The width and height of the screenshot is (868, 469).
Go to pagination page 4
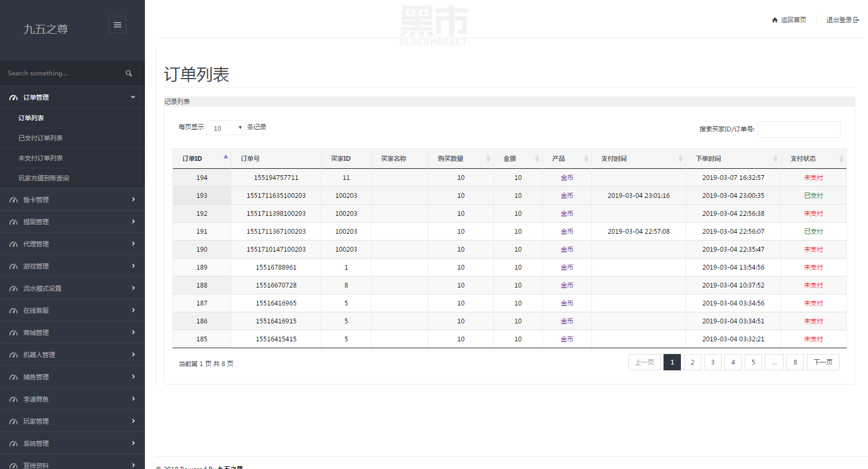(x=733, y=362)
